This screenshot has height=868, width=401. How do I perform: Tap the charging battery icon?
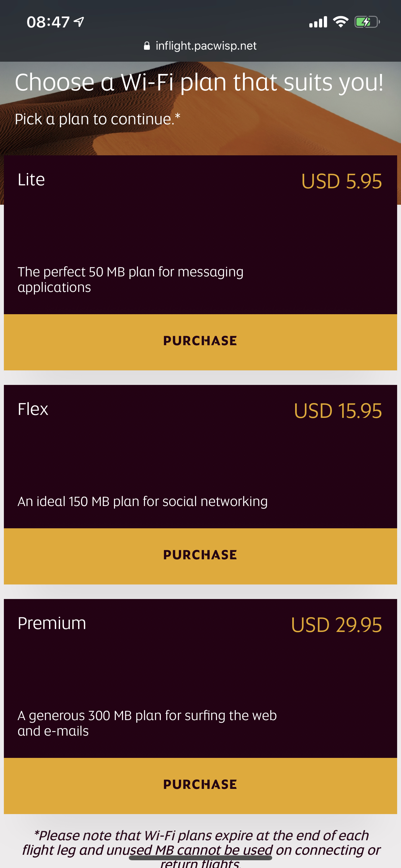coord(367,22)
